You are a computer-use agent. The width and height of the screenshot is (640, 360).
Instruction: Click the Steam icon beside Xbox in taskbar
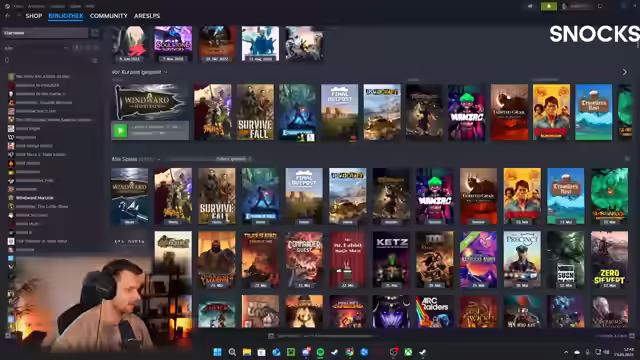pos(422,352)
